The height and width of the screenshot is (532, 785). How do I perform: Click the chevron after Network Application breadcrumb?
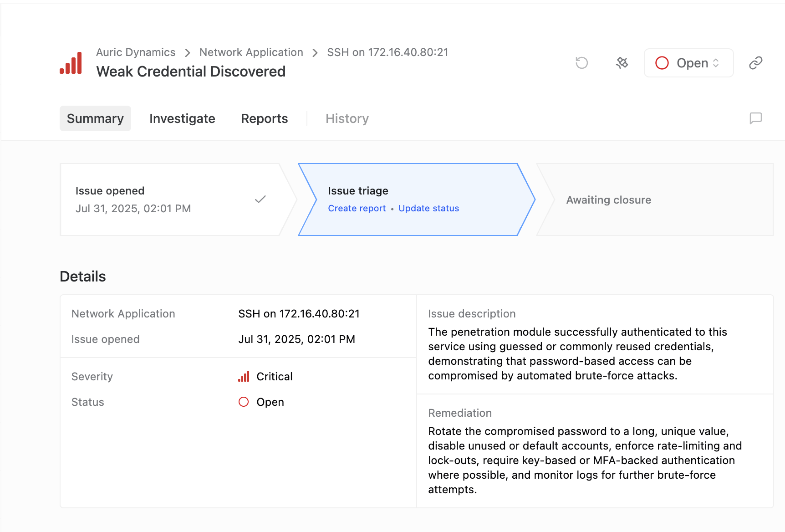[x=315, y=53]
